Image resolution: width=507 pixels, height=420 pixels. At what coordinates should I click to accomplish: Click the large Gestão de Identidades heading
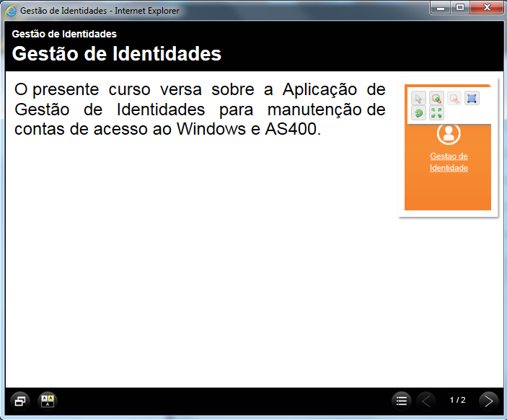click(116, 53)
